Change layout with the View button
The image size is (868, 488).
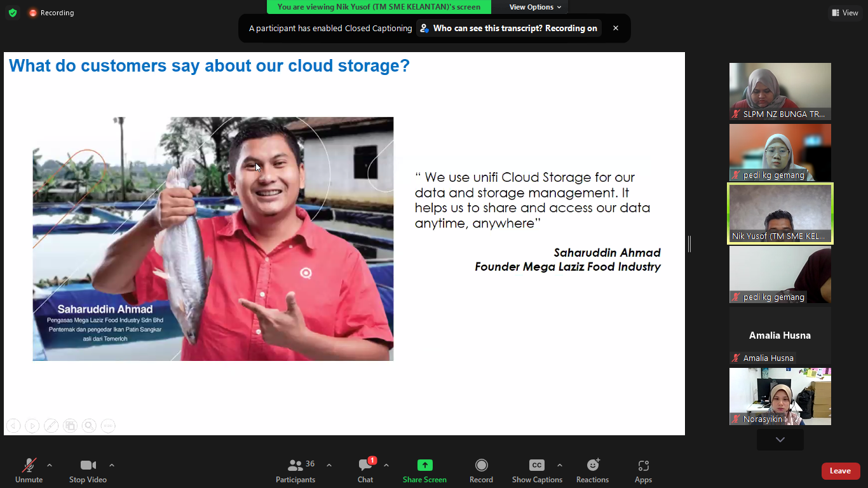coord(844,13)
